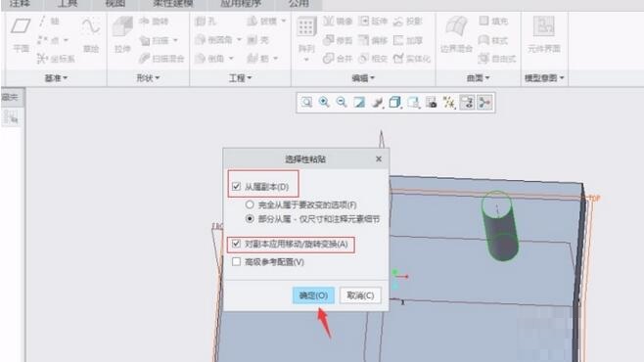Select the 壳 shell tool
This screenshot has height=362, width=644.
[x=258, y=40]
